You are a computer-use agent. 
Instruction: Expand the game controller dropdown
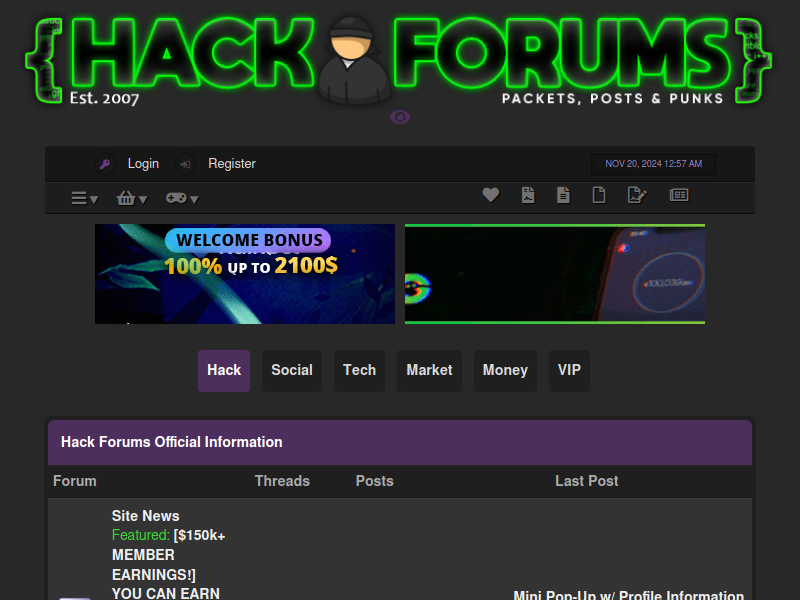(x=182, y=198)
